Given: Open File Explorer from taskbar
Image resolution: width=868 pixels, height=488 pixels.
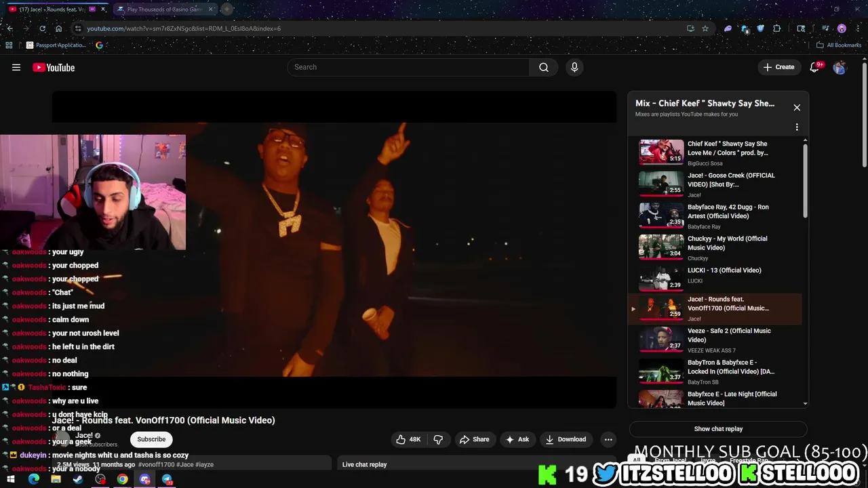Looking at the screenshot, I should pos(56,479).
